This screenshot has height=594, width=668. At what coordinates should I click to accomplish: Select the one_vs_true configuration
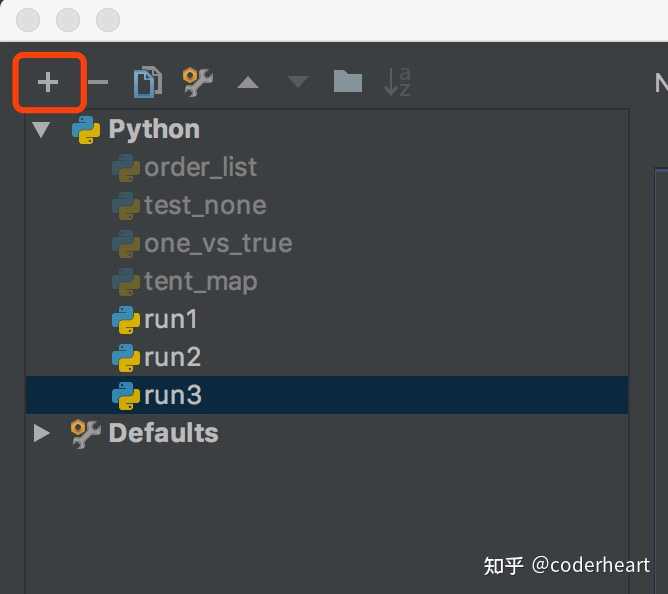point(218,243)
